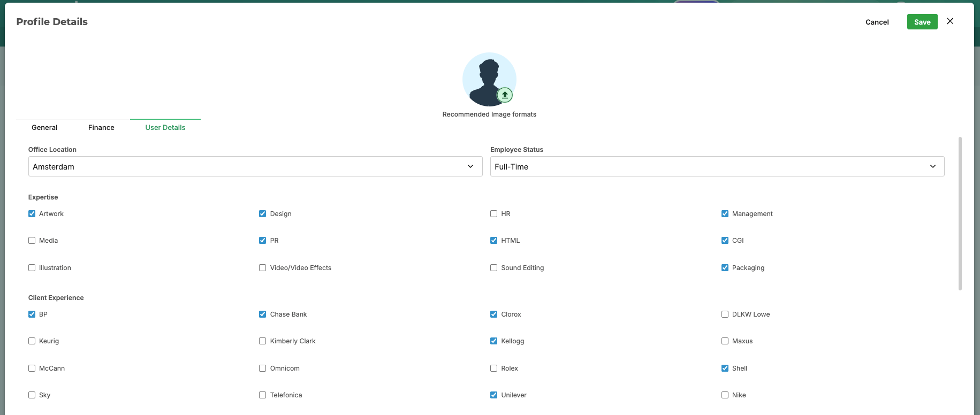Cancel profile editing
The width and height of the screenshot is (980, 415).
click(877, 22)
